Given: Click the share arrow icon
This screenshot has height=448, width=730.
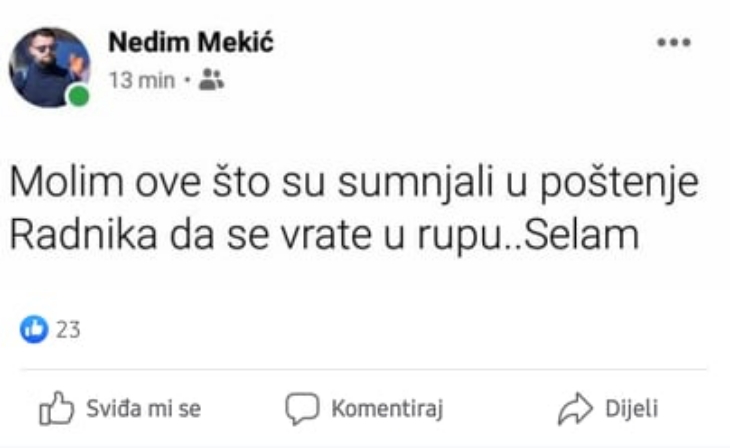Looking at the screenshot, I should click(575, 409).
